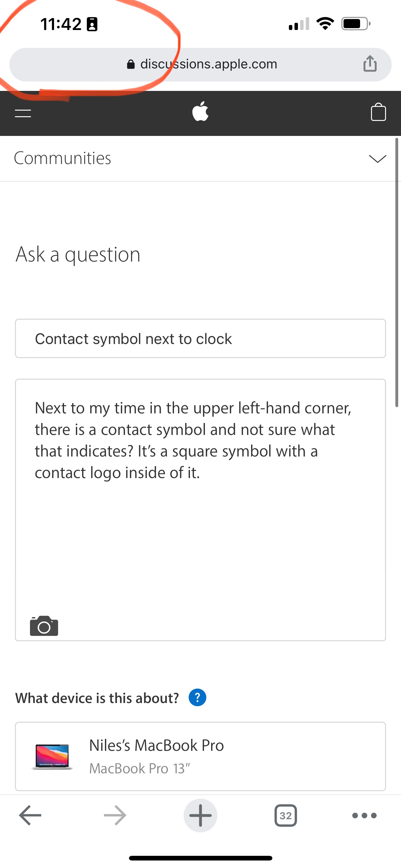Image resolution: width=401 pixels, height=868 pixels.
Task: Open the help bubble next to device question
Action: click(x=198, y=697)
